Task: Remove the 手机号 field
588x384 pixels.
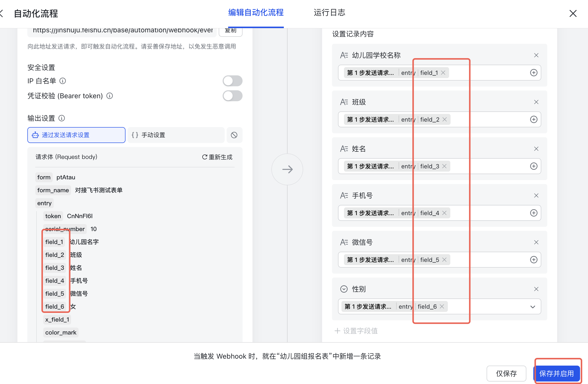Action: [536, 195]
